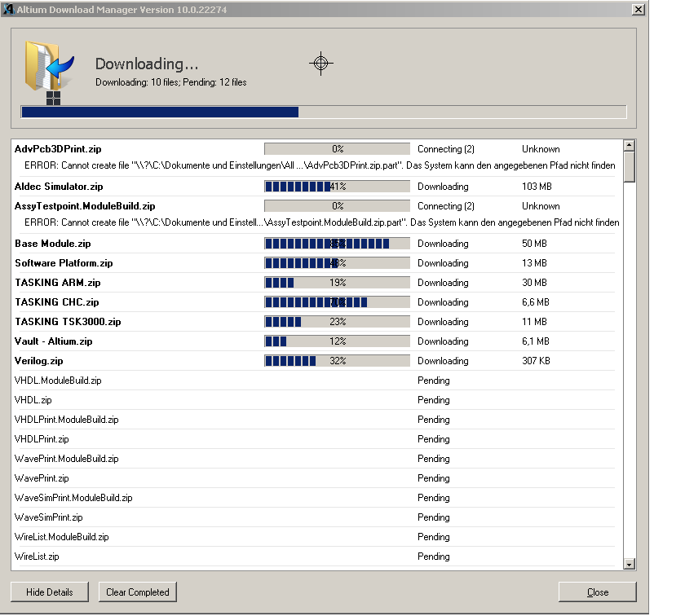The height and width of the screenshot is (616, 685).
Task: Click the TASKING TSK3000 23% progress bar
Action: tap(338, 322)
